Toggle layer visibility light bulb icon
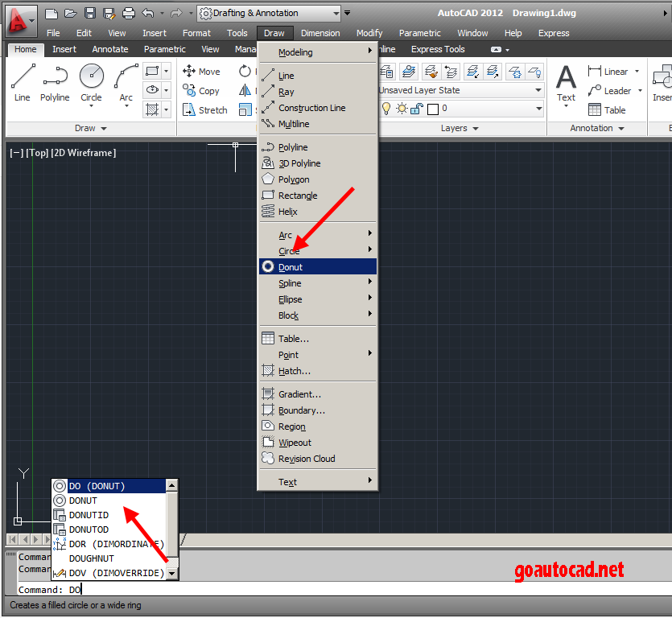The image size is (672, 618). (x=386, y=107)
